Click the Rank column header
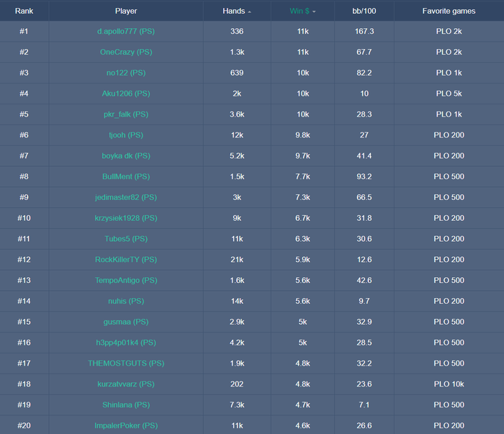 pos(24,11)
